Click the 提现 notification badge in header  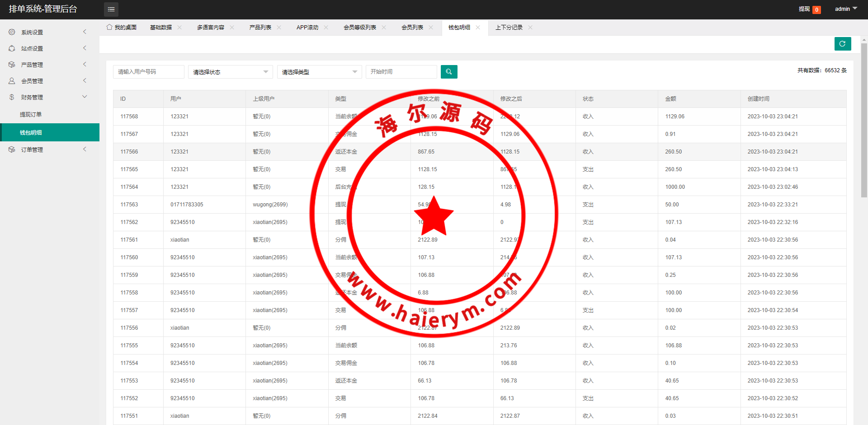tap(816, 9)
